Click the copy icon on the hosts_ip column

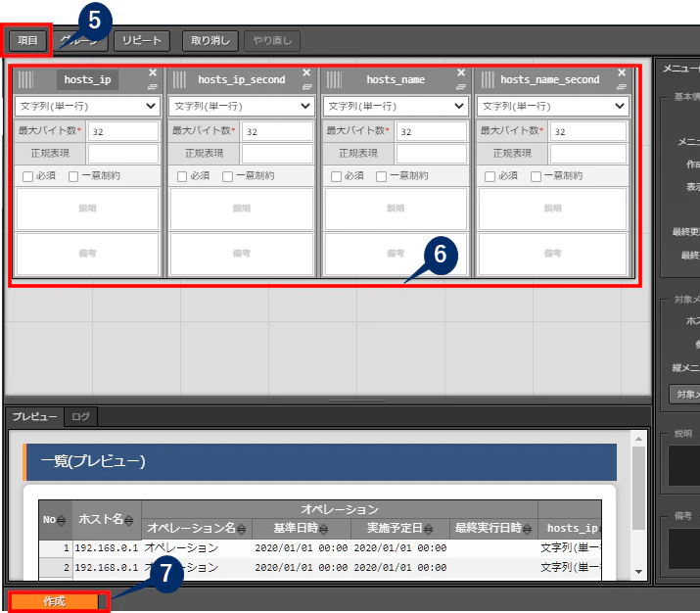point(153,86)
